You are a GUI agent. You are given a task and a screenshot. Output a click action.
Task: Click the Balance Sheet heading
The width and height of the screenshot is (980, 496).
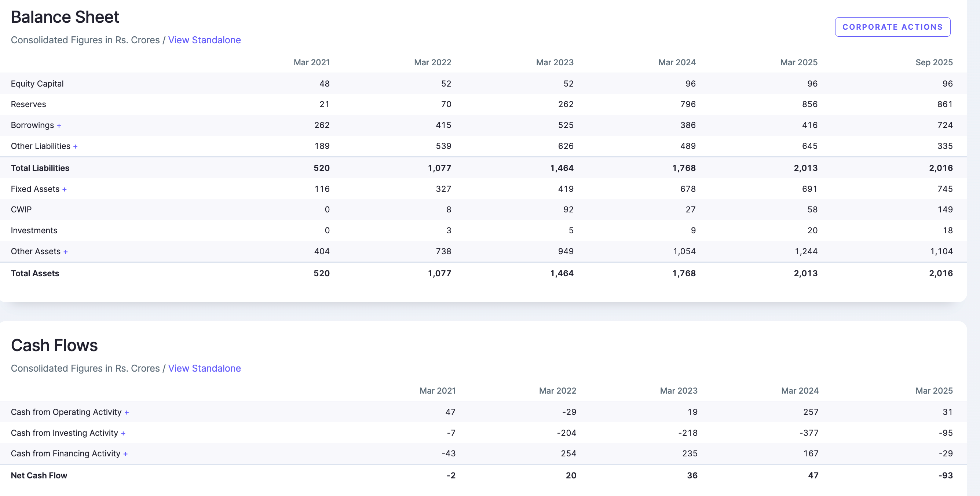[x=65, y=17]
